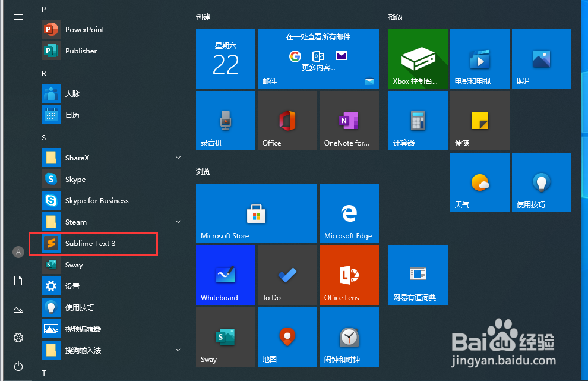Open the 使用技巧 tips tile
The width and height of the screenshot is (588, 381).
point(542,182)
